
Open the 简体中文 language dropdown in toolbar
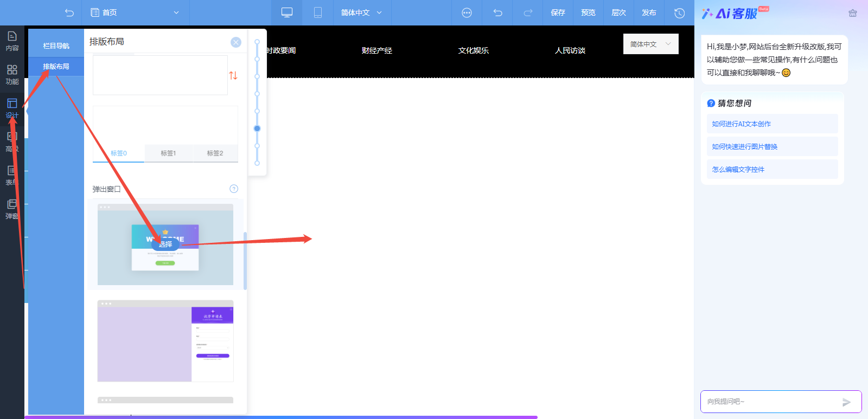coord(361,12)
